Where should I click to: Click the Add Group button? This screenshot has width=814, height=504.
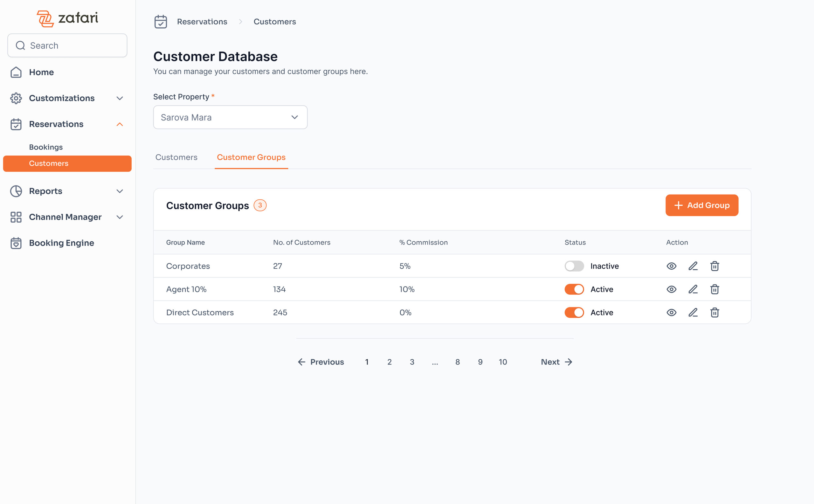pos(702,205)
